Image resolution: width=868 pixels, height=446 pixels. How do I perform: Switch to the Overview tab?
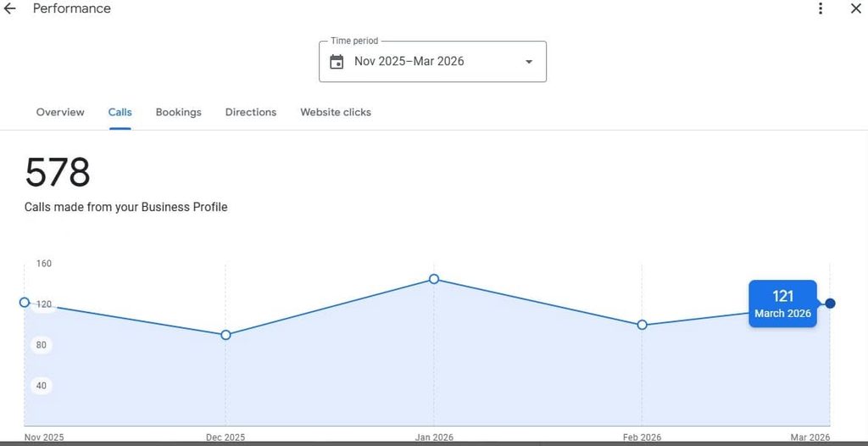coord(60,112)
